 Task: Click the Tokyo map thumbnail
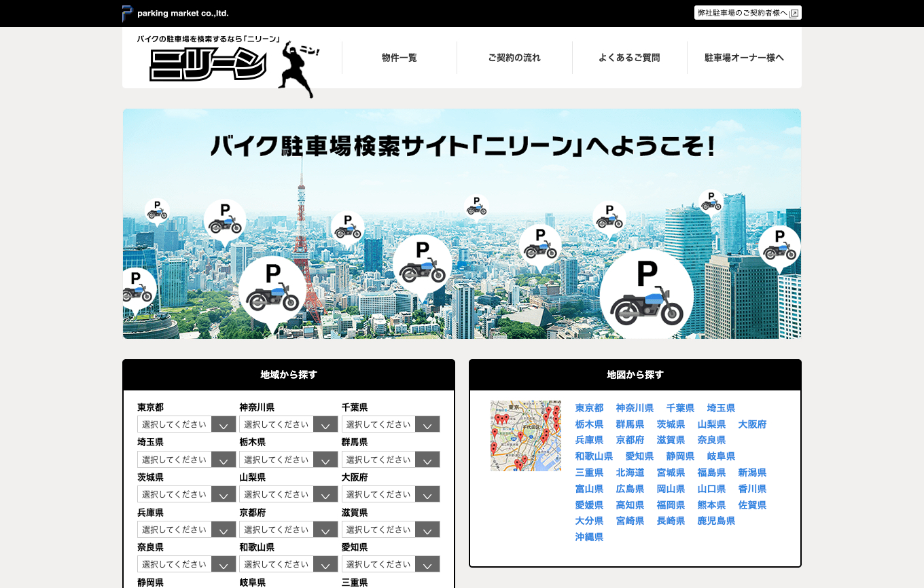click(x=526, y=436)
